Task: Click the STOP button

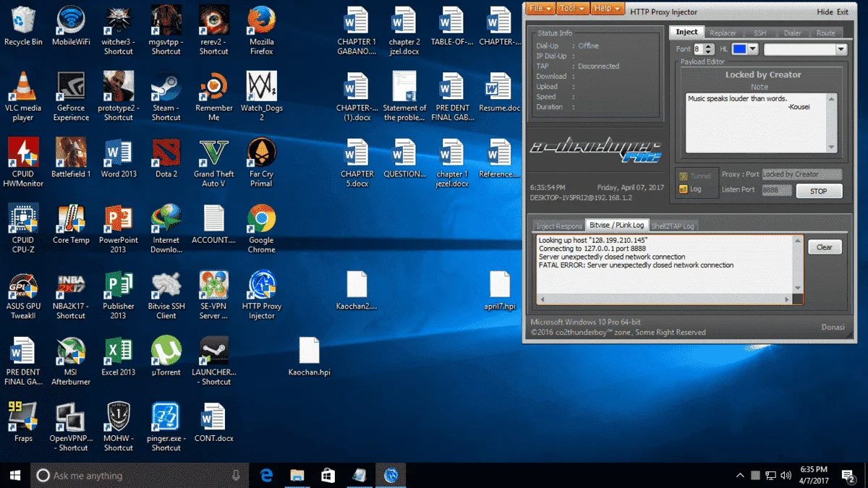Action: coord(819,192)
